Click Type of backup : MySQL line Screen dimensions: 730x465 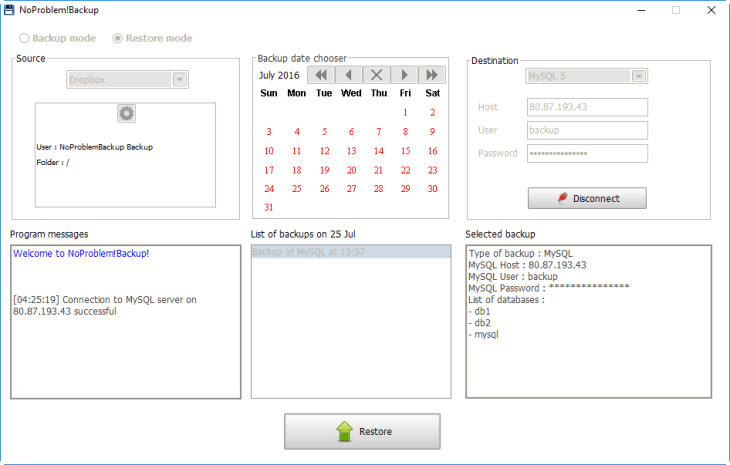coord(520,253)
